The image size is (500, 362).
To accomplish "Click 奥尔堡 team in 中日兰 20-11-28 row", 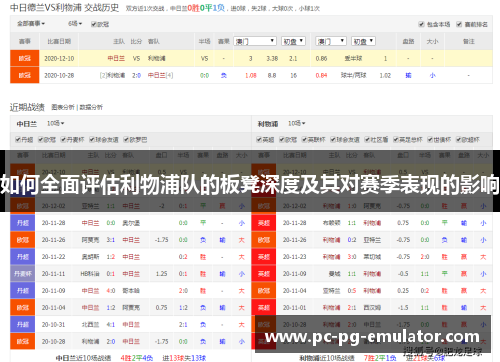I will [x=131, y=223].
